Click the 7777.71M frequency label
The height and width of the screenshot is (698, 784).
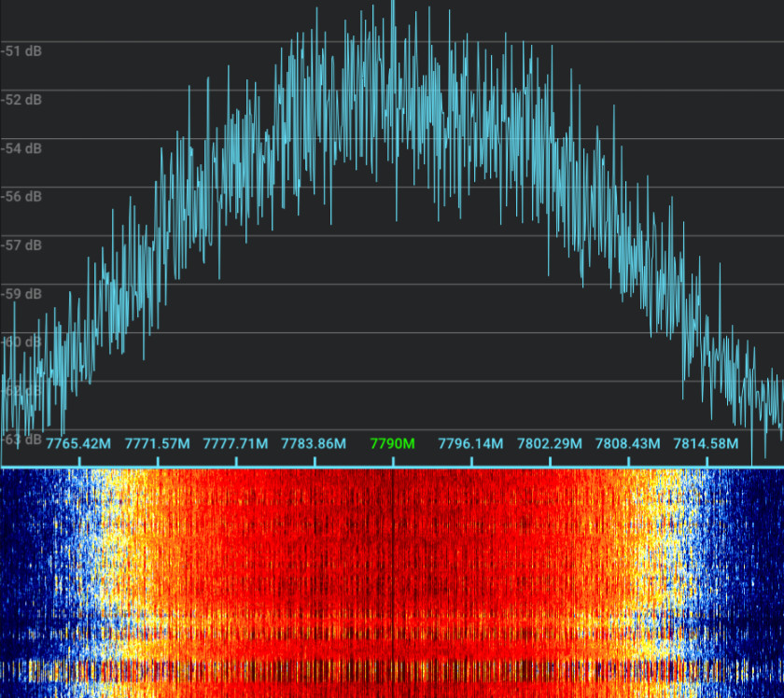click(236, 443)
